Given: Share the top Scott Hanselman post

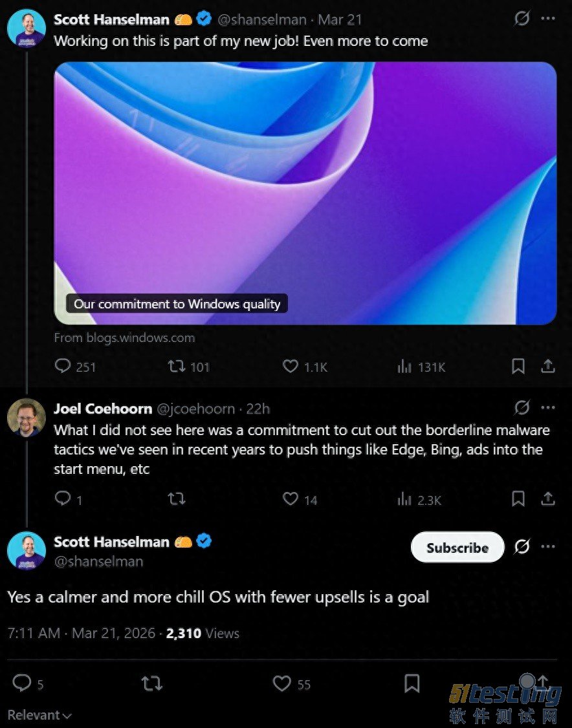Looking at the screenshot, I should tap(548, 367).
